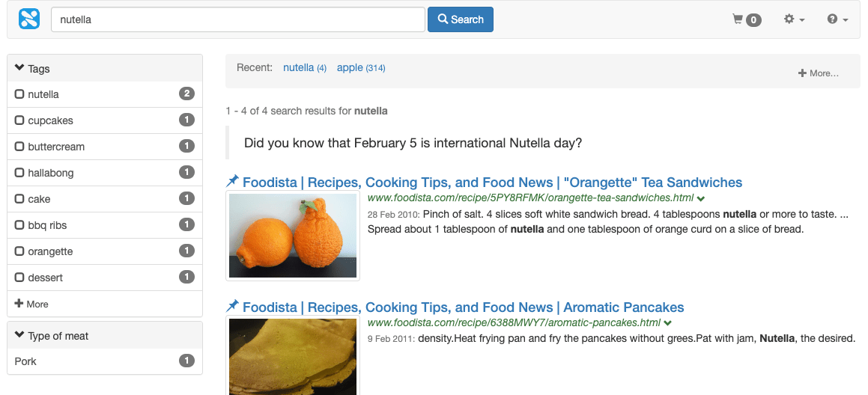Tick the buttercream tag checkbox
This screenshot has width=868, height=395.
pyautogui.click(x=20, y=147)
